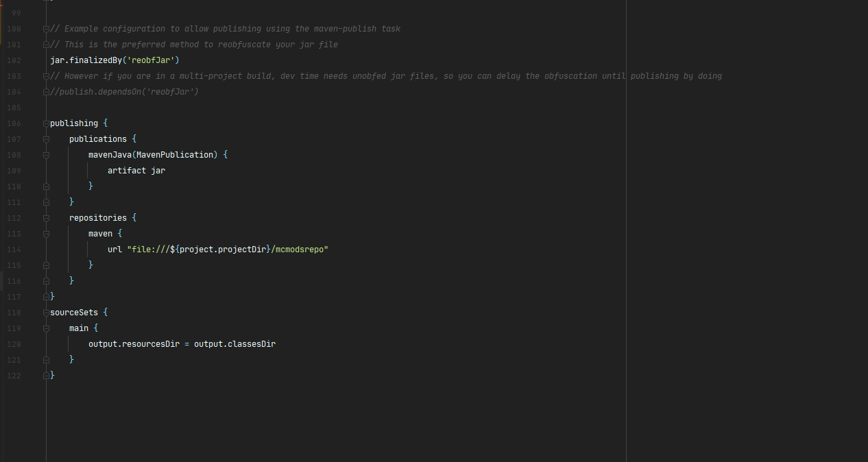
Task: Collapse the comment block starting line 100
Action: pos(46,29)
